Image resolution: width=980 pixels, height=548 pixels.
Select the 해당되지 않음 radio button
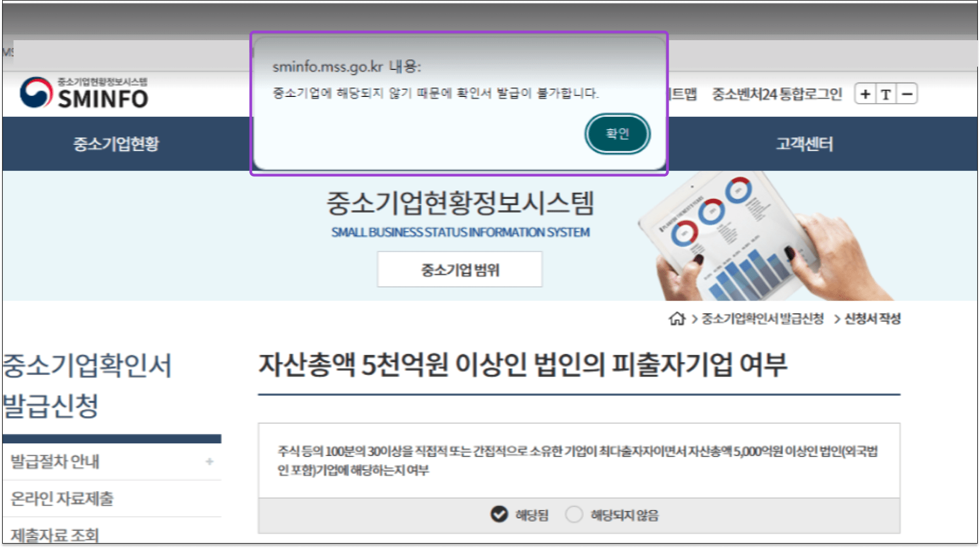tap(574, 514)
